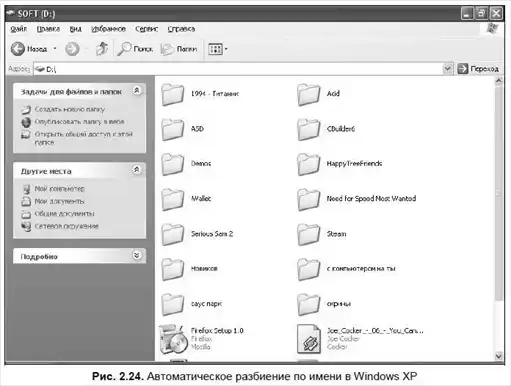Go up one folder level
Image resolution: width=511 pixels, height=386 pixels.
[102, 49]
